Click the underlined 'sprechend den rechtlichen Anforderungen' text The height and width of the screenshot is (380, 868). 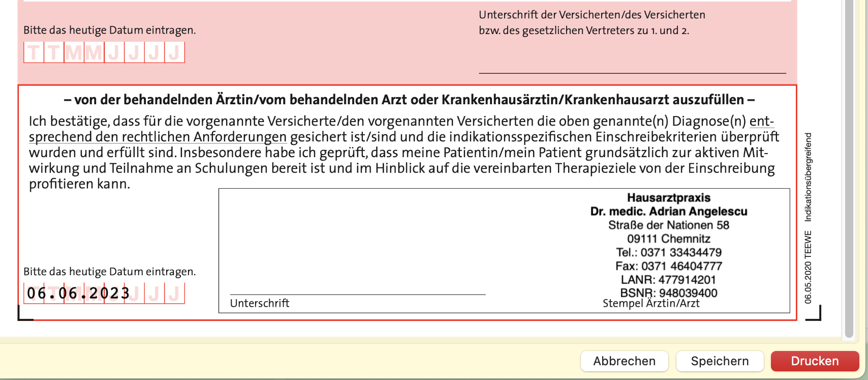point(158,137)
